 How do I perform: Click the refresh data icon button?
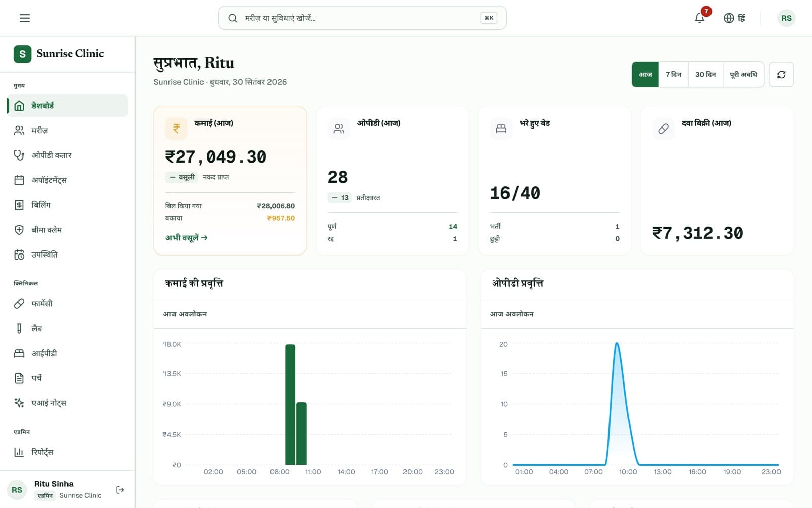coord(781,75)
